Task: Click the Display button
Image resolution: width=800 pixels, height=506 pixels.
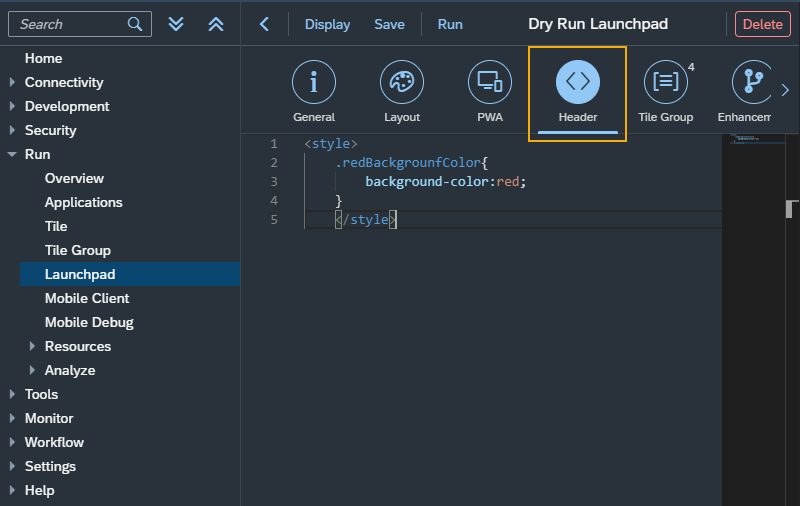Action: click(x=328, y=24)
